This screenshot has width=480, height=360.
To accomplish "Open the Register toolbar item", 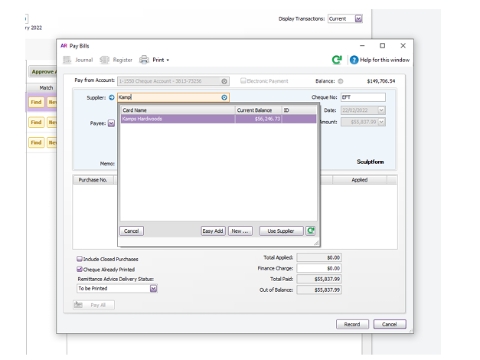I will pyautogui.click(x=116, y=60).
